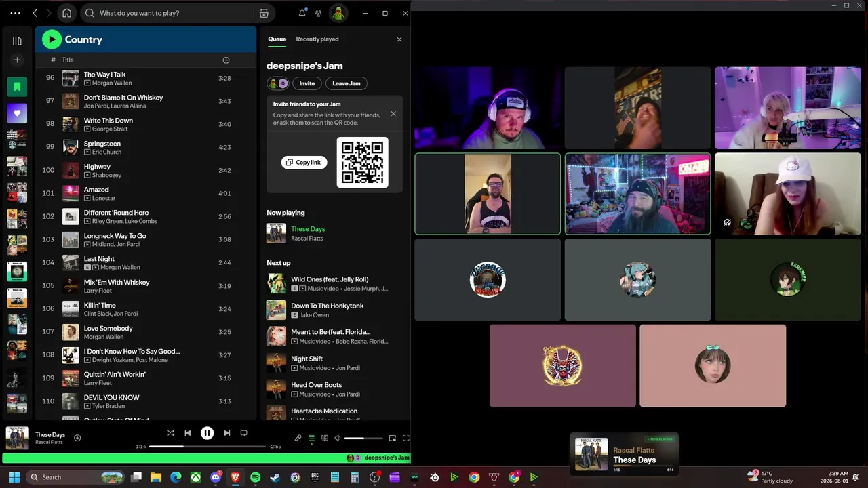Enter Spotify full screen mode
The image size is (868, 488).
pos(406,438)
